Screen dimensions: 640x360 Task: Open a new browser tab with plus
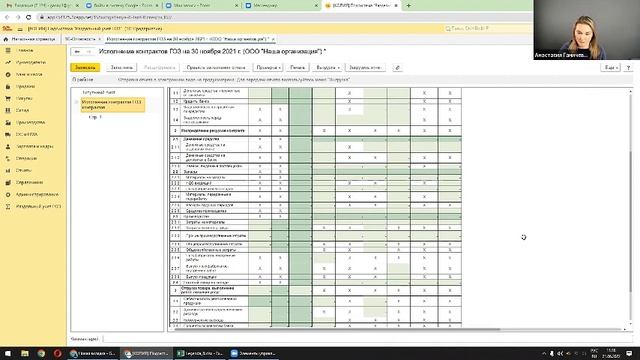coord(409,6)
